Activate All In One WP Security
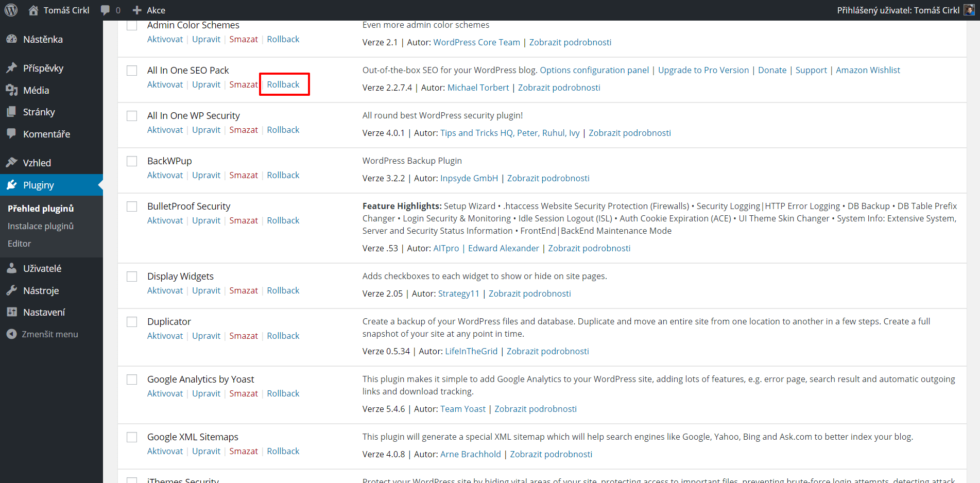 point(165,130)
